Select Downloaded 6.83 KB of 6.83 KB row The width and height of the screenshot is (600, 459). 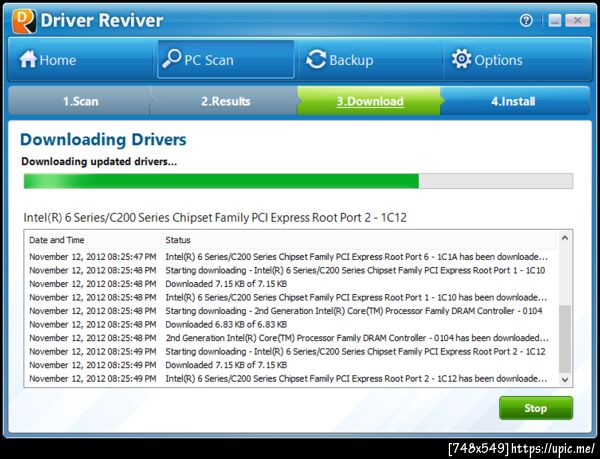pos(290,324)
